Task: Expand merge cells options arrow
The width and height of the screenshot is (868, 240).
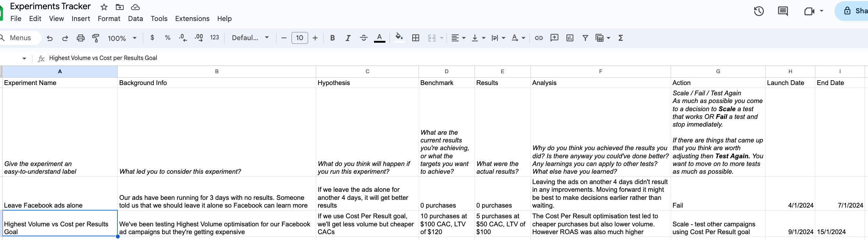Action: [442, 38]
